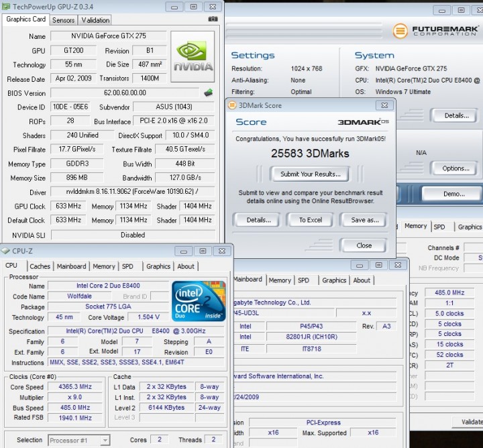Click the Futuremark logo icon

400,31
